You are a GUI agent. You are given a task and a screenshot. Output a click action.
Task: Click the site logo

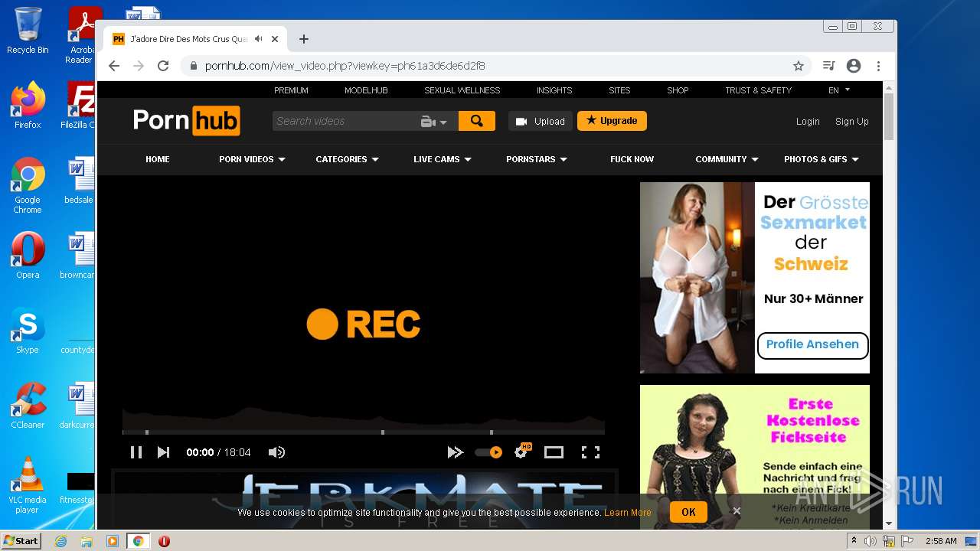coord(187,121)
